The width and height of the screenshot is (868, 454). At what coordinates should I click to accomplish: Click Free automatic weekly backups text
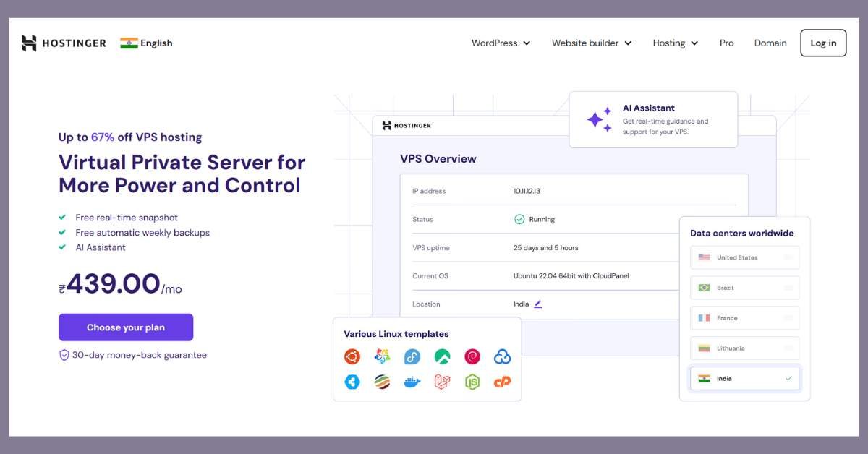142,233
